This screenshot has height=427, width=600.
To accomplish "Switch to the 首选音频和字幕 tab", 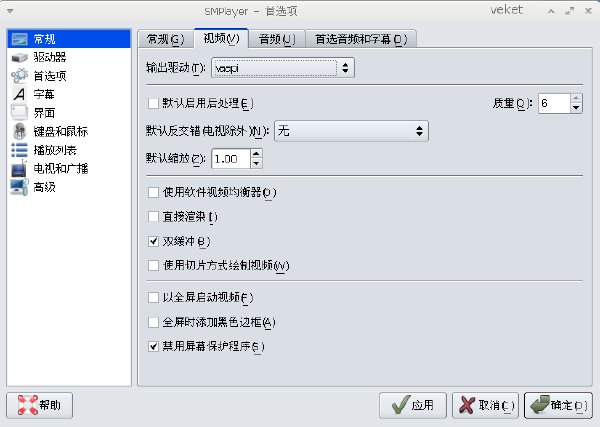I will tap(361, 39).
